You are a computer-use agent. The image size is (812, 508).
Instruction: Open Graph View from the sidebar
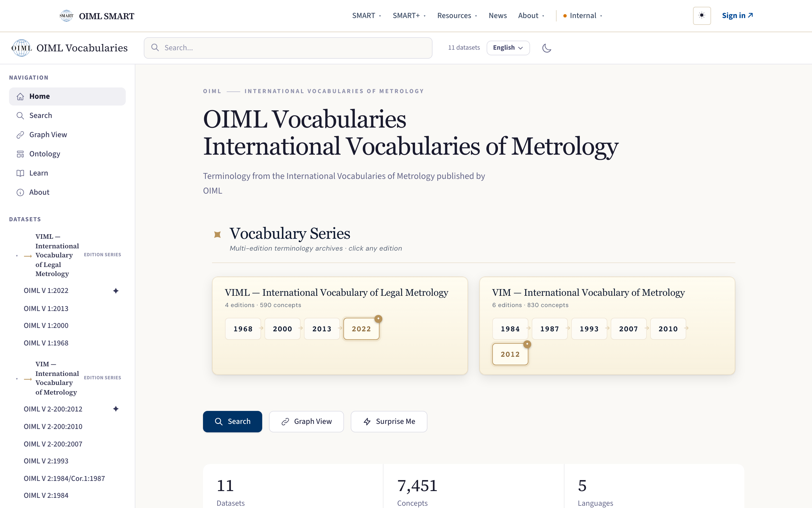click(x=67, y=135)
